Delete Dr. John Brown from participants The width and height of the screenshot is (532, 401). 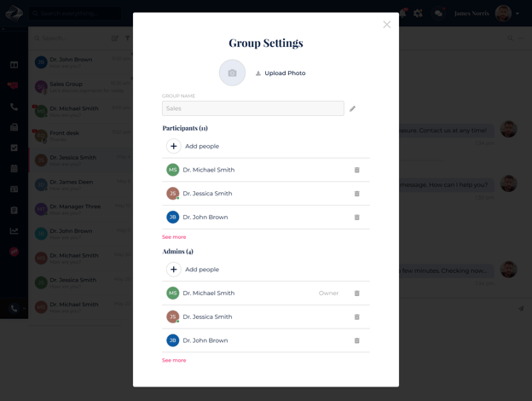click(356, 218)
